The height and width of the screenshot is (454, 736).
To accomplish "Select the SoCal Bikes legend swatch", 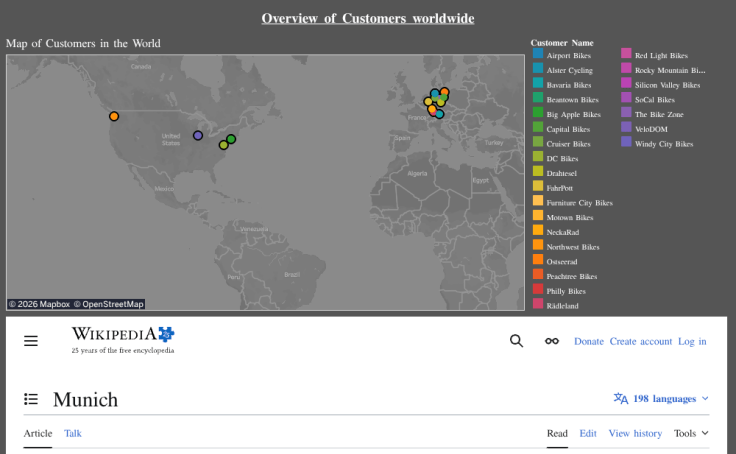I will point(626,98).
